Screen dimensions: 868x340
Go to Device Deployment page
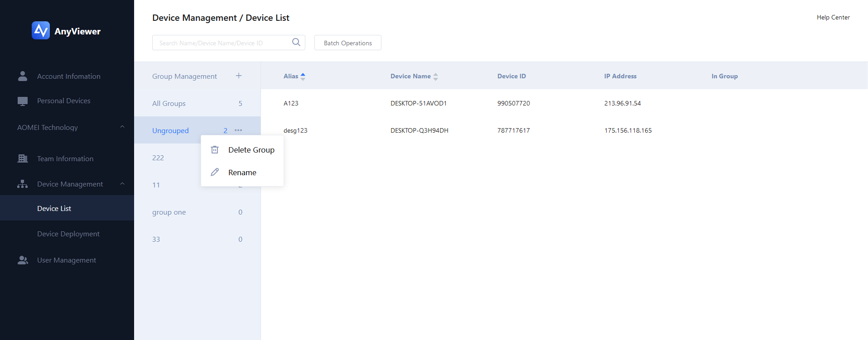[68, 234]
